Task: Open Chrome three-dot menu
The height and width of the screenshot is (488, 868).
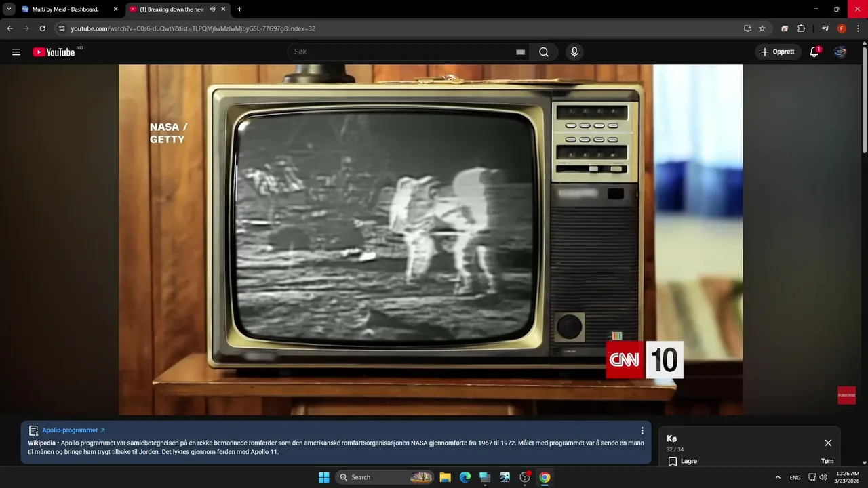Action: [x=858, y=28]
